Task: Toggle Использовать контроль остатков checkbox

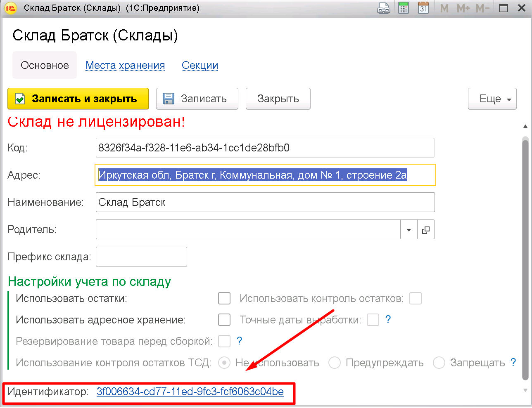Action: [x=416, y=298]
